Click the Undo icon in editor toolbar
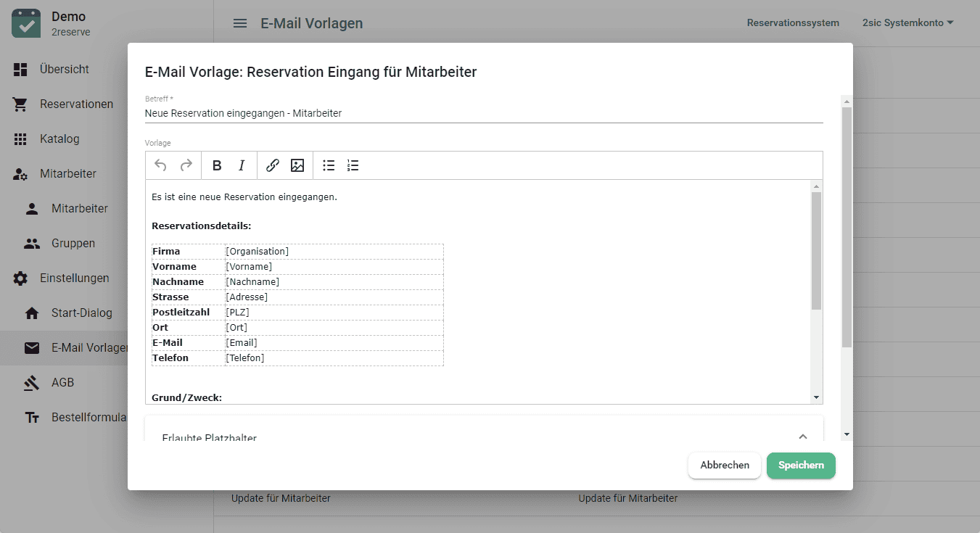980x533 pixels. (x=161, y=165)
